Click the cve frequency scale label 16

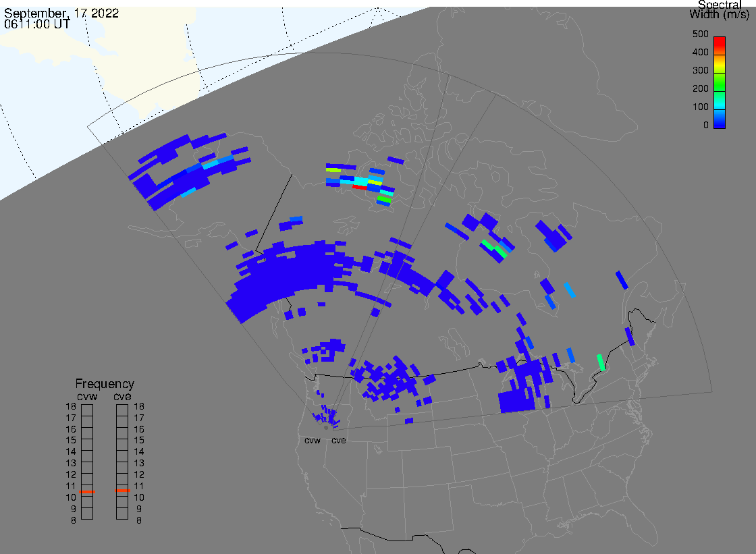(x=139, y=429)
